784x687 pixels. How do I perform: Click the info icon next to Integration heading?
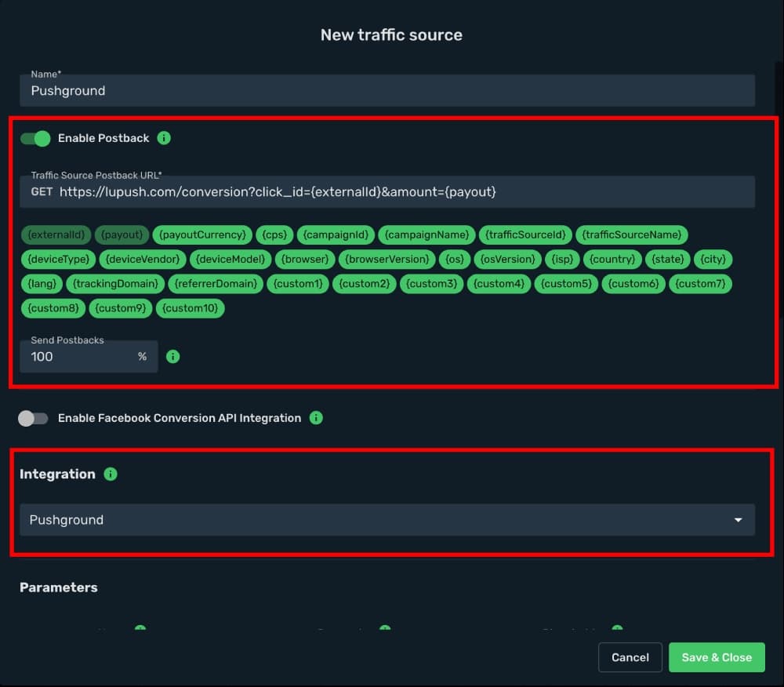click(x=111, y=474)
